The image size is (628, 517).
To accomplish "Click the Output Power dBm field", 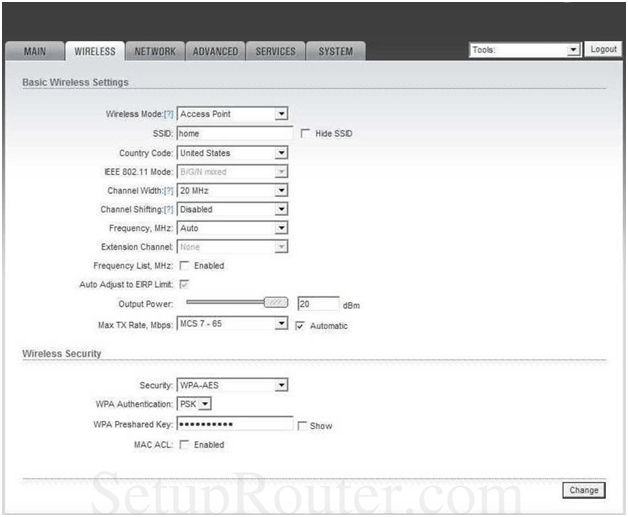I will click(x=318, y=304).
